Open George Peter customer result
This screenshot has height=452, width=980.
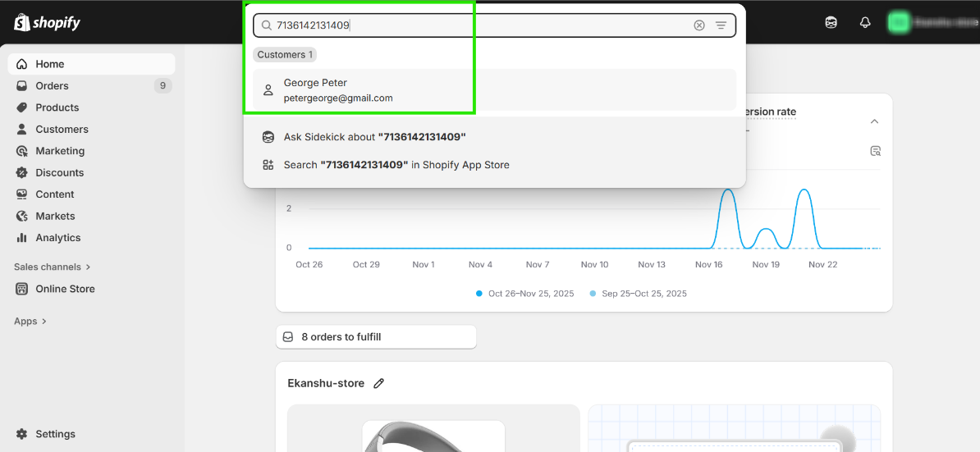494,90
